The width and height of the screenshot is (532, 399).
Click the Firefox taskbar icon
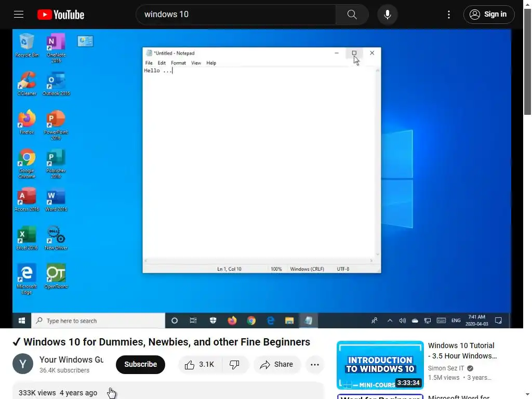232,321
